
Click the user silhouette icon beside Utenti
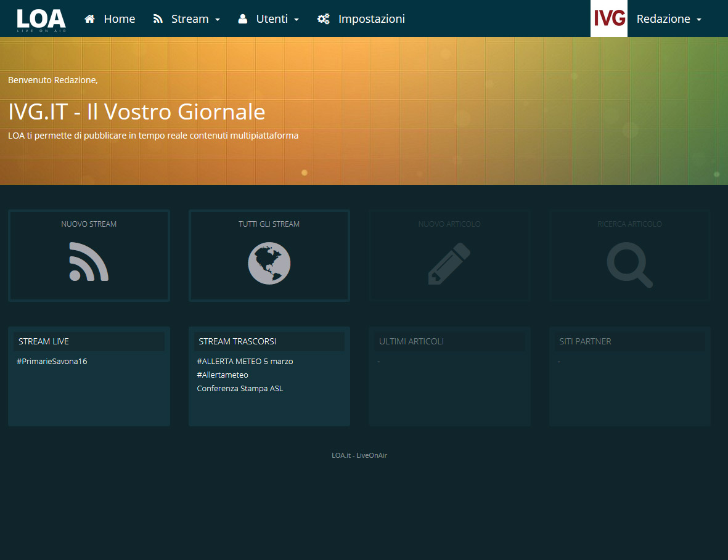(x=242, y=19)
